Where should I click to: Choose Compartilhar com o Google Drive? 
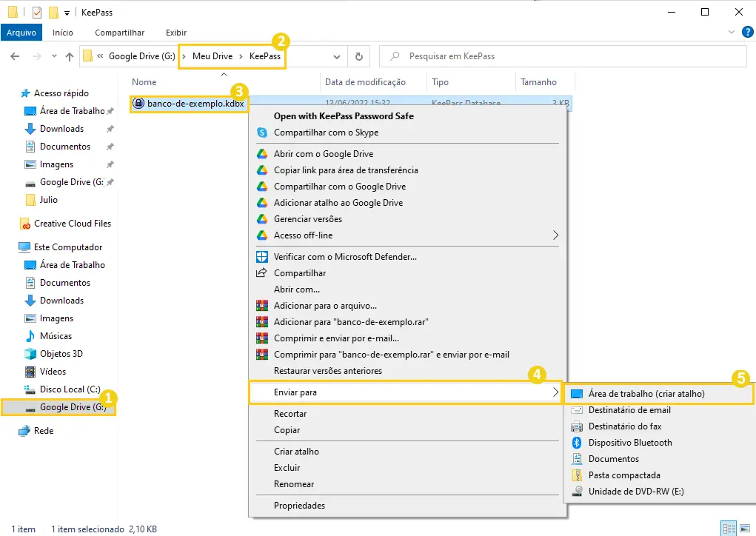click(340, 187)
